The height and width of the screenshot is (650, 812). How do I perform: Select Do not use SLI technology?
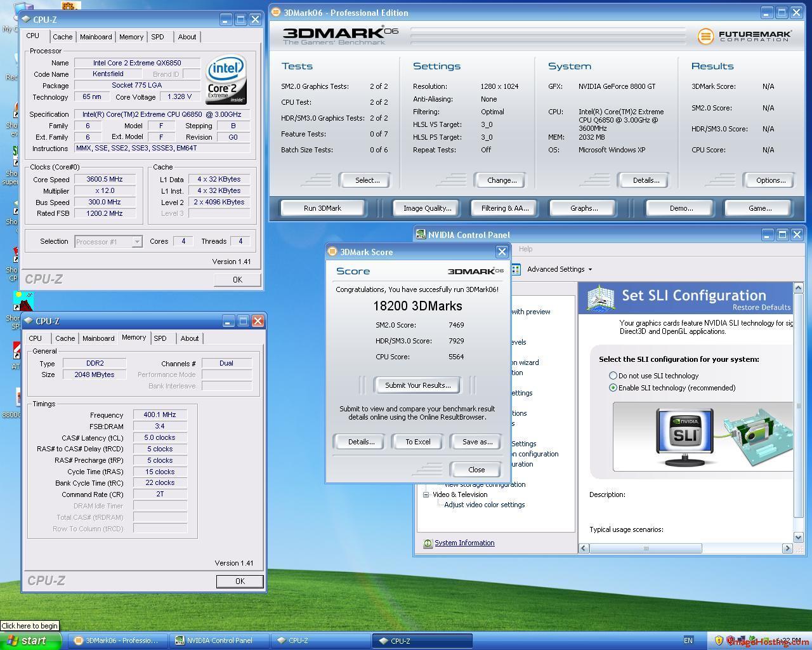tap(613, 376)
